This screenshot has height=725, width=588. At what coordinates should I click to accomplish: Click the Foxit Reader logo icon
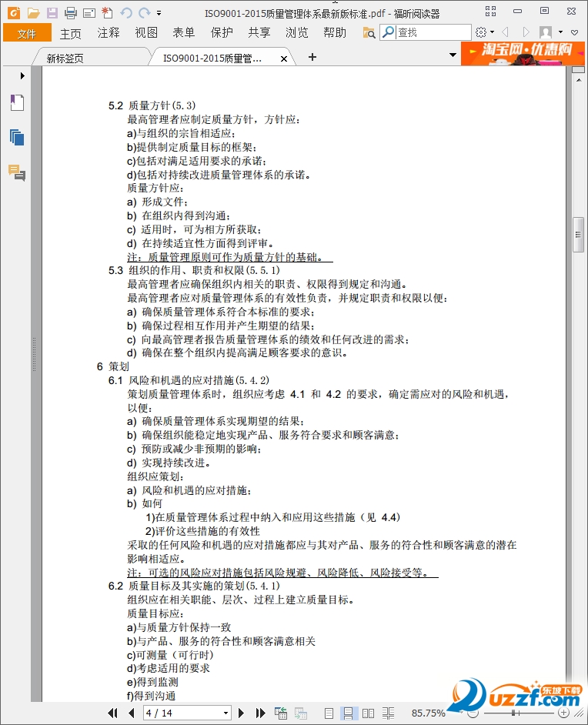[x=14, y=12]
